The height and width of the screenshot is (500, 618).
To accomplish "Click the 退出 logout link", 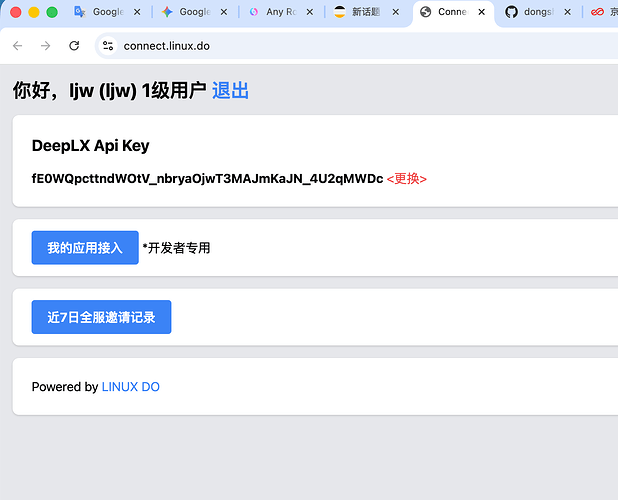I will coord(230,91).
